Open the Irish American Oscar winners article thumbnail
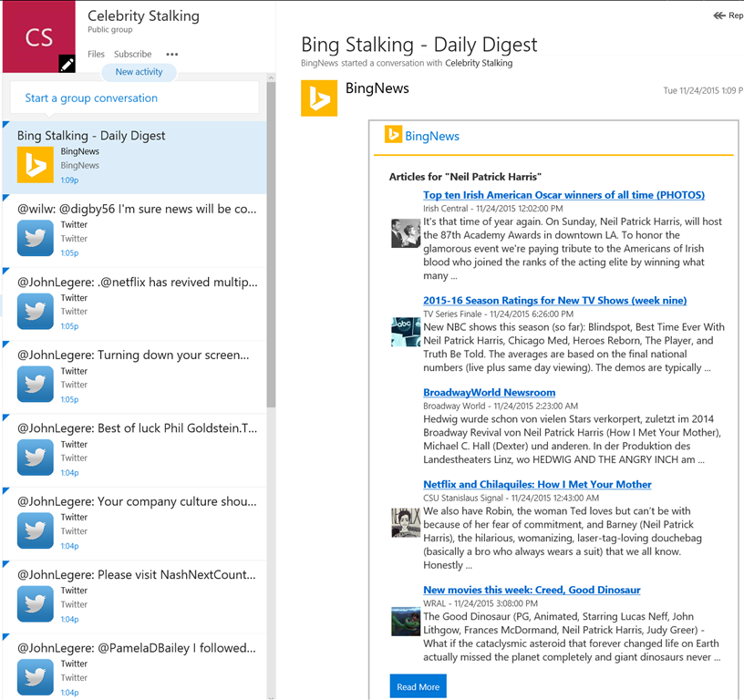Screen dimensions: 744x700 [x=406, y=232]
